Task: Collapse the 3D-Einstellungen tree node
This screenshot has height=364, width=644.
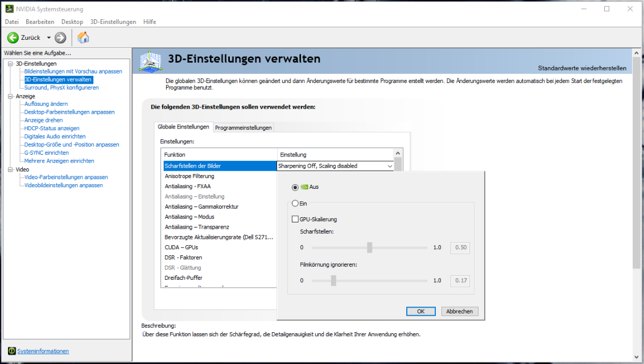Action: coord(11,64)
